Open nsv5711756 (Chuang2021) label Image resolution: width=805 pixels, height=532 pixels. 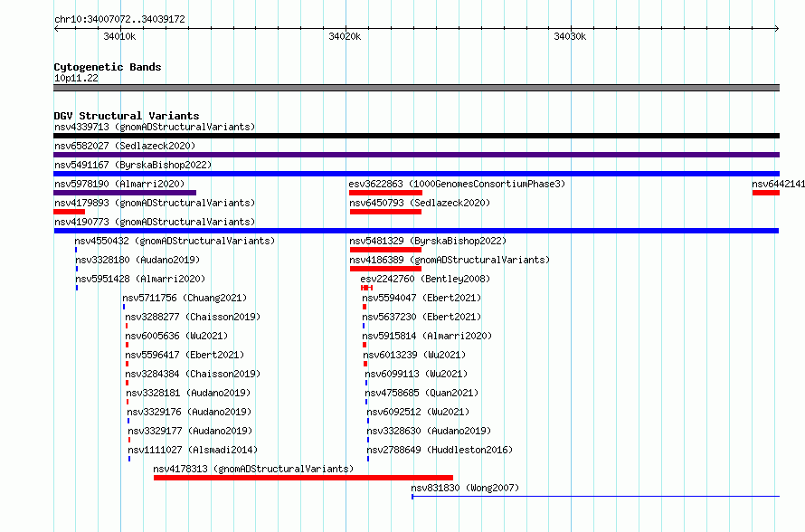[185, 298]
